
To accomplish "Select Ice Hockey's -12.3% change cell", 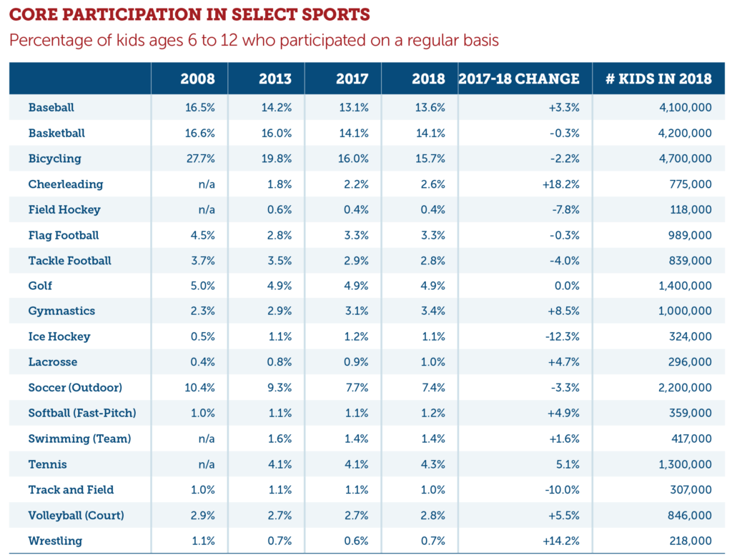I will 563,337.
